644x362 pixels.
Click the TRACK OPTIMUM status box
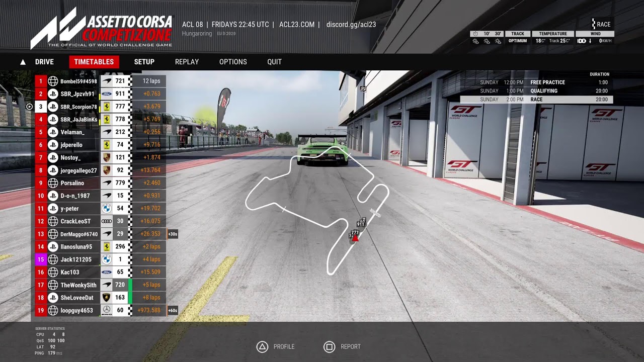point(518,37)
